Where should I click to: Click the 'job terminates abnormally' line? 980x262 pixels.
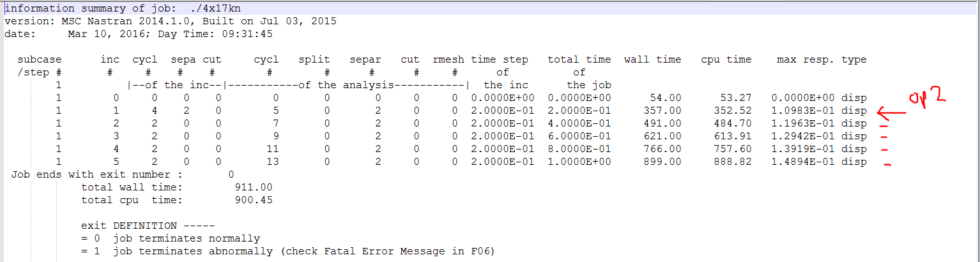click(288, 251)
